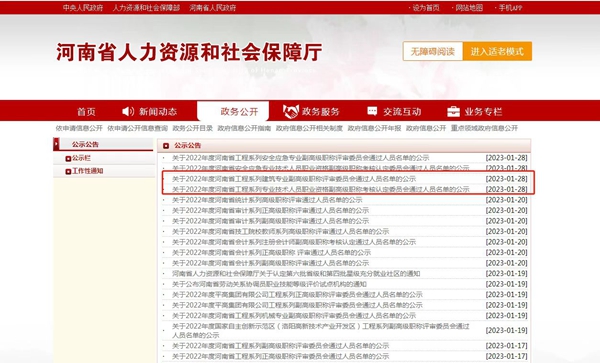Click the handshake icon beside 政务服务
Viewport: 600px width, 363px height.
coord(290,111)
